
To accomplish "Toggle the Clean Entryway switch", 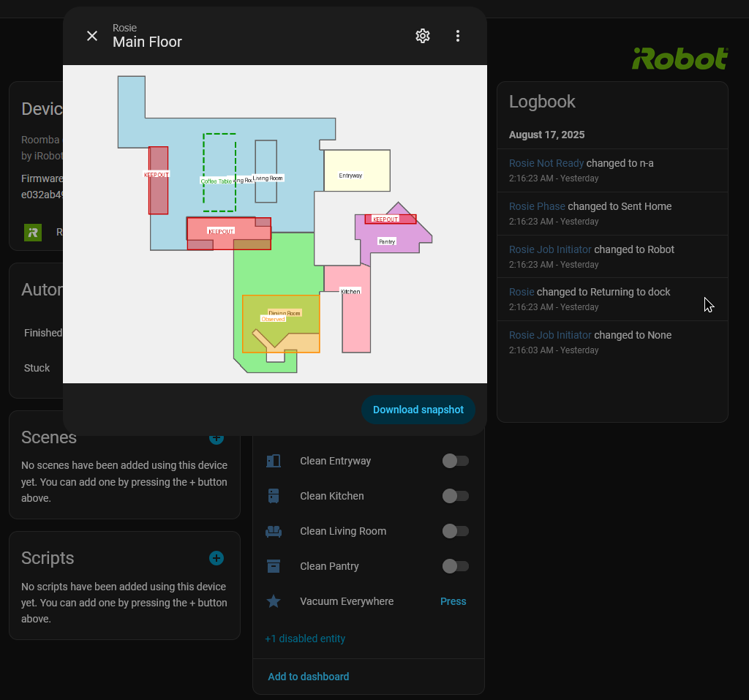I will (455, 461).
